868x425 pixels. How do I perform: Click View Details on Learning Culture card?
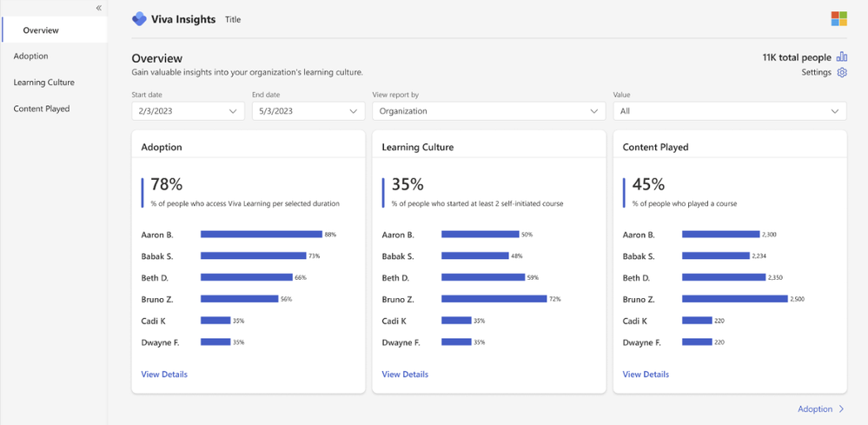pyautogui.click(x=405, y=374)
